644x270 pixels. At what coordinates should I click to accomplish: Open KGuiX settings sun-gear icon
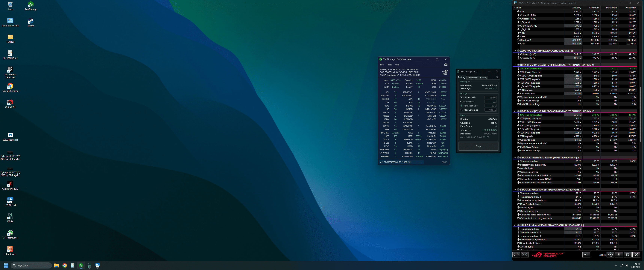pos(497,77)
